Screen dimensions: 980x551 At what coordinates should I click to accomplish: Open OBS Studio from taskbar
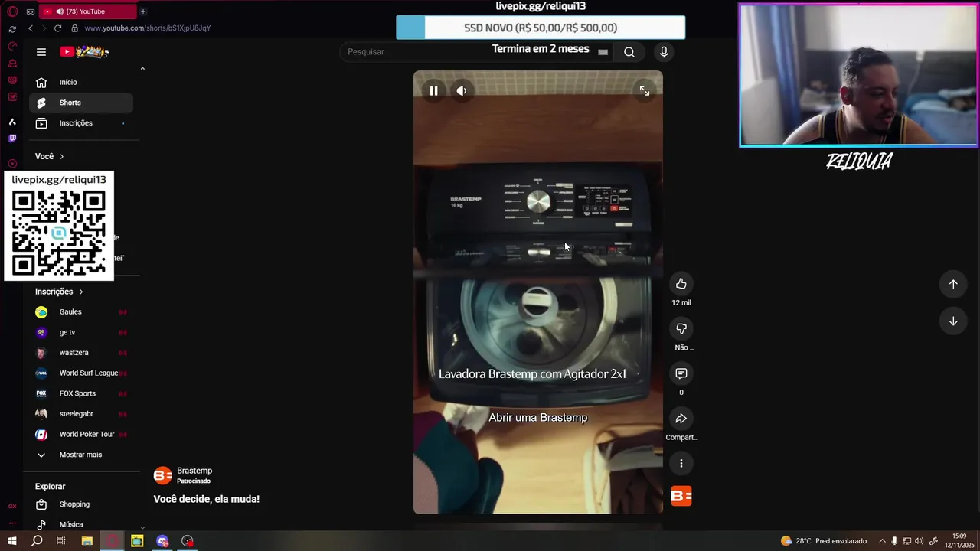click(188, 541)
